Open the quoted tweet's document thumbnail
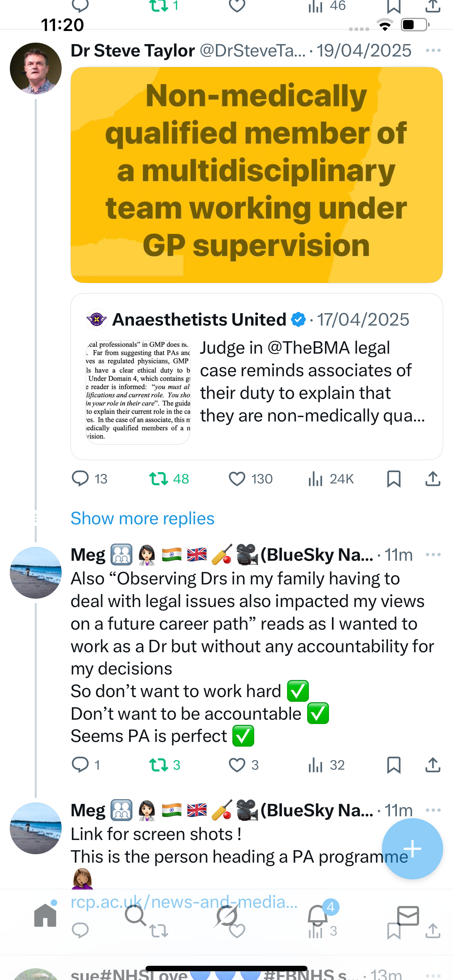Screen dimensions: 453x980 [x=138, y=392]
